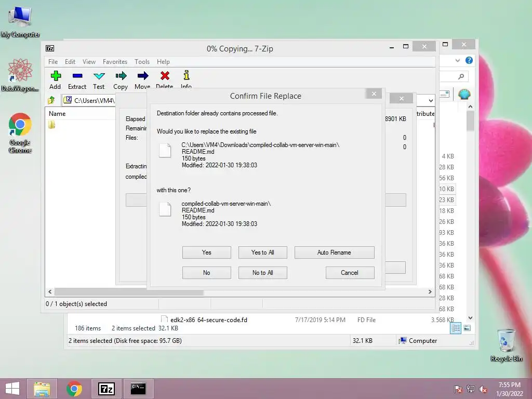Expand the Explorer ribbon chevron
This screenshot has height=399, width=532.
tap(457, 60)
